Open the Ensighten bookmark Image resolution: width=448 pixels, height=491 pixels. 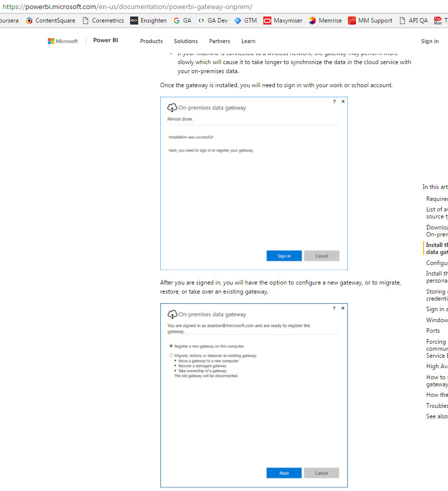149,21
